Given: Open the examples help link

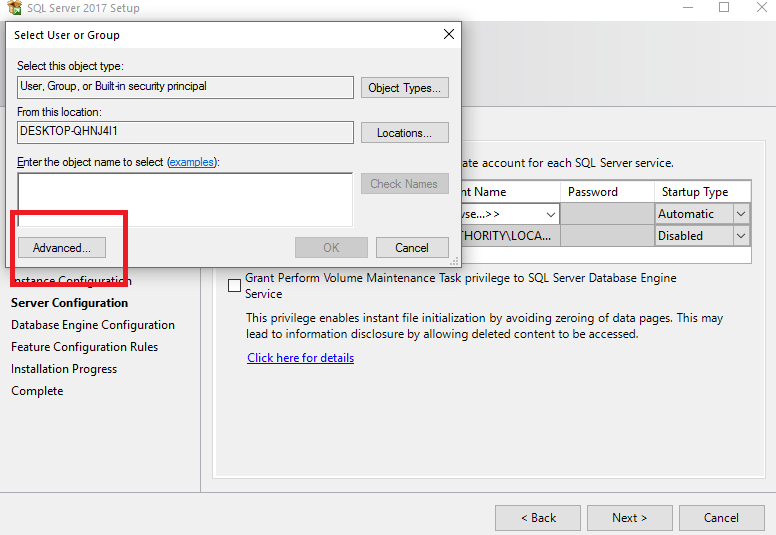Looking at the screenshot, I should (192, 162).
